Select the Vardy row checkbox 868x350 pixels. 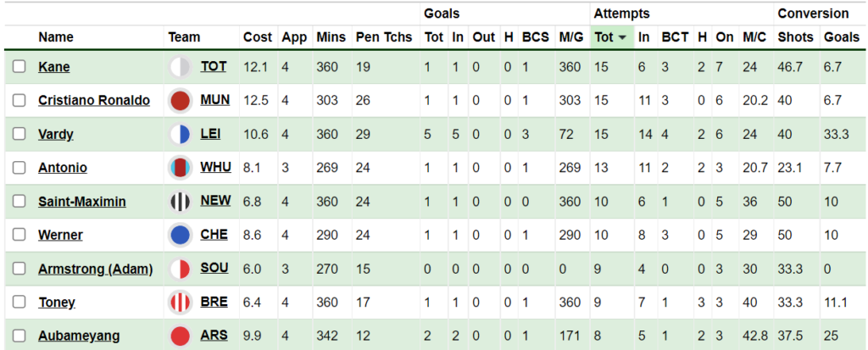[19, 134]
